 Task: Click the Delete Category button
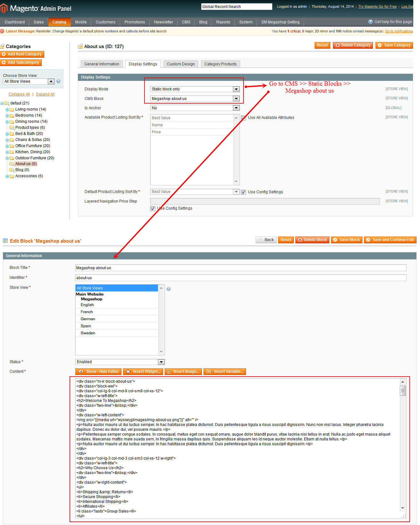(x=353, y=45)
